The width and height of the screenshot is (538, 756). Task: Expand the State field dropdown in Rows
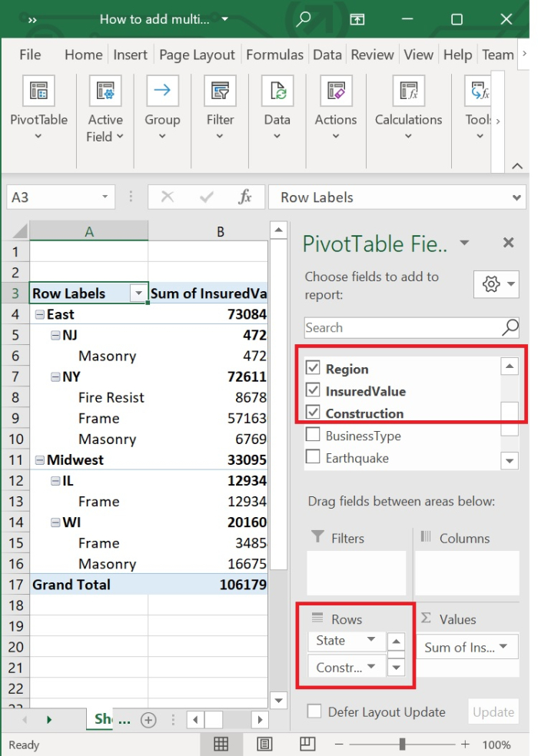tap(371, 640)
